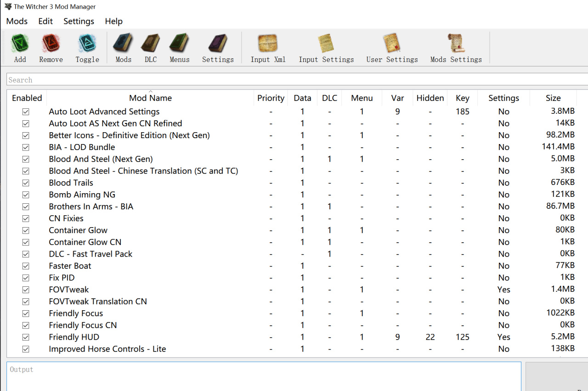Sort the list by Enabled column header
The image size is (588, 391).
click(27, 98)
